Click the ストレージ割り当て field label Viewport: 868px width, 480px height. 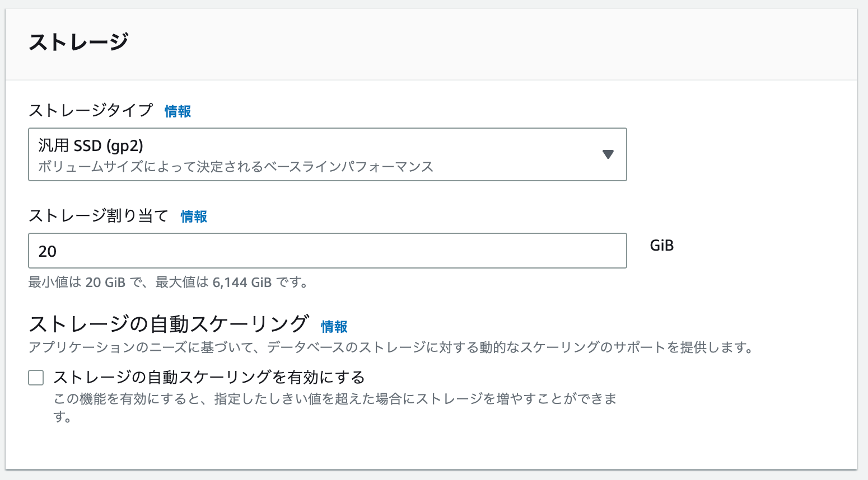click(x=99, y=215)
